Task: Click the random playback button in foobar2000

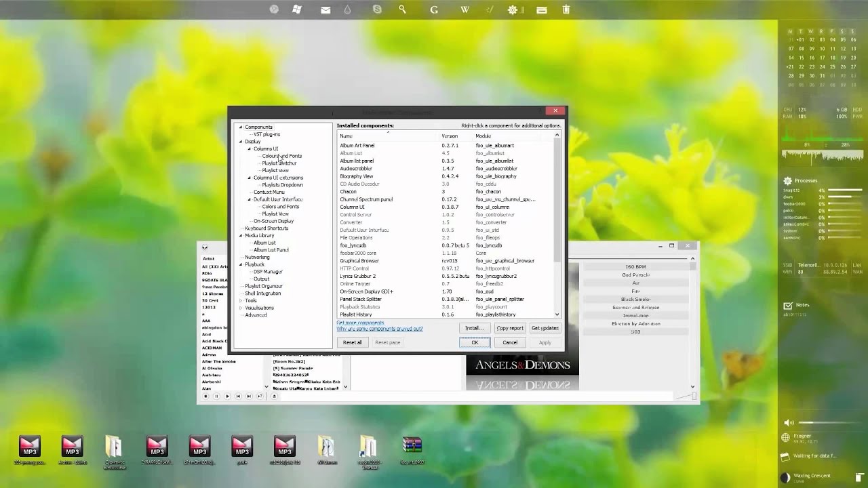Action: coord(259,396)
